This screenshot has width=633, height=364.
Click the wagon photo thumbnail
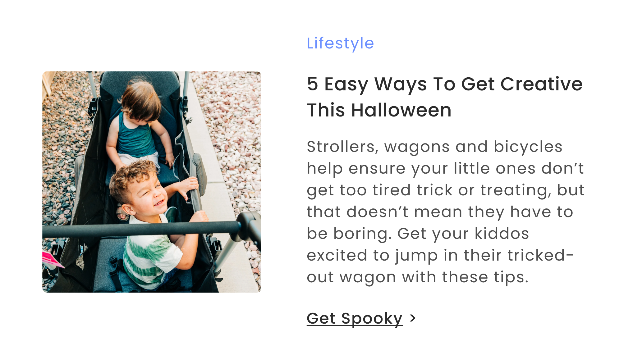[x=152, y=182]
